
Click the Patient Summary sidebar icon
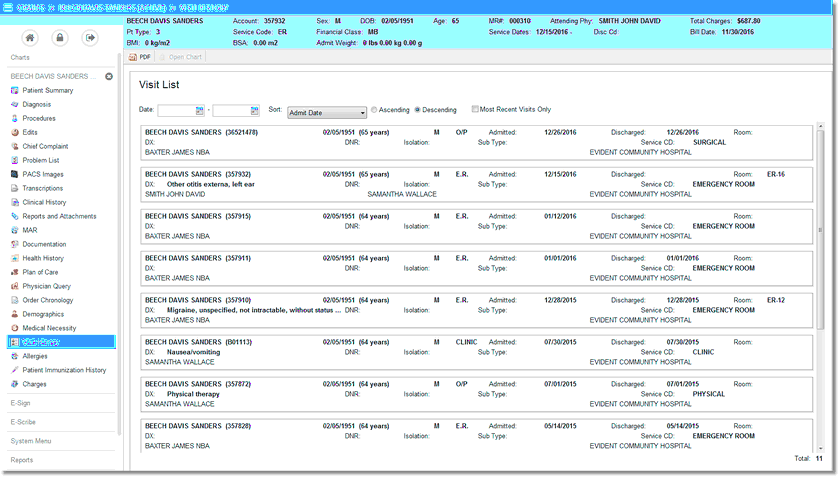15,90
